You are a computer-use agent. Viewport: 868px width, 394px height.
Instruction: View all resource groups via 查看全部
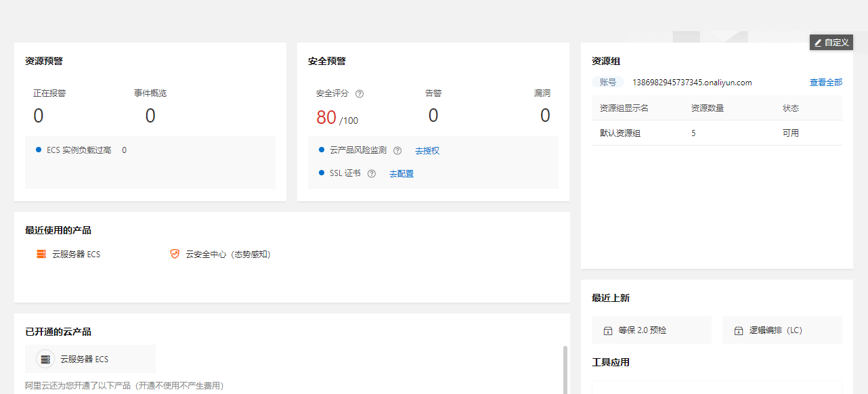point(826,82)
